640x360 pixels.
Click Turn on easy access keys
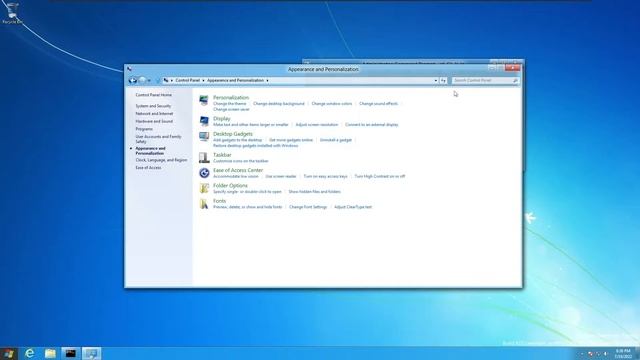click(325, 176)
